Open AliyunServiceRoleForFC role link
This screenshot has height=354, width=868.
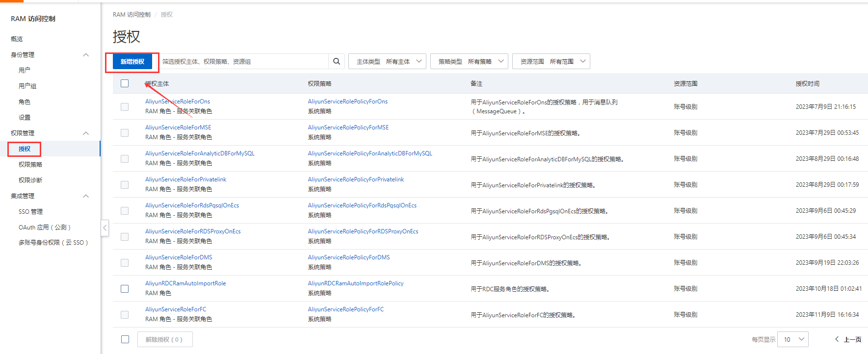[176, 309]
